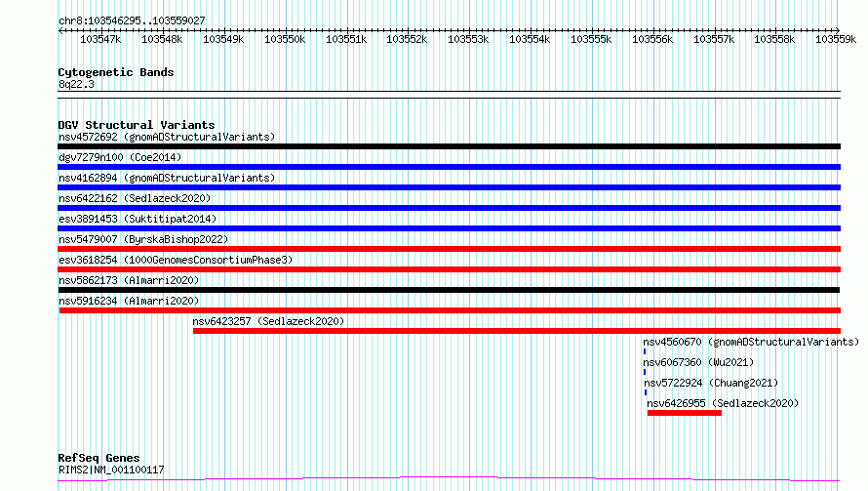Click the 103551k ruler tick label
The image size is (868, 491).
(x=346, y=39)
